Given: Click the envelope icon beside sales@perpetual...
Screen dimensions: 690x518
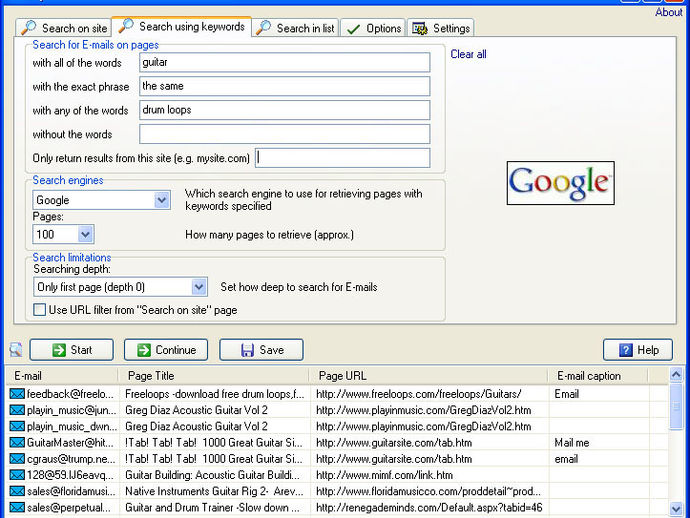Looking at the screenshot, I should 17,507.
